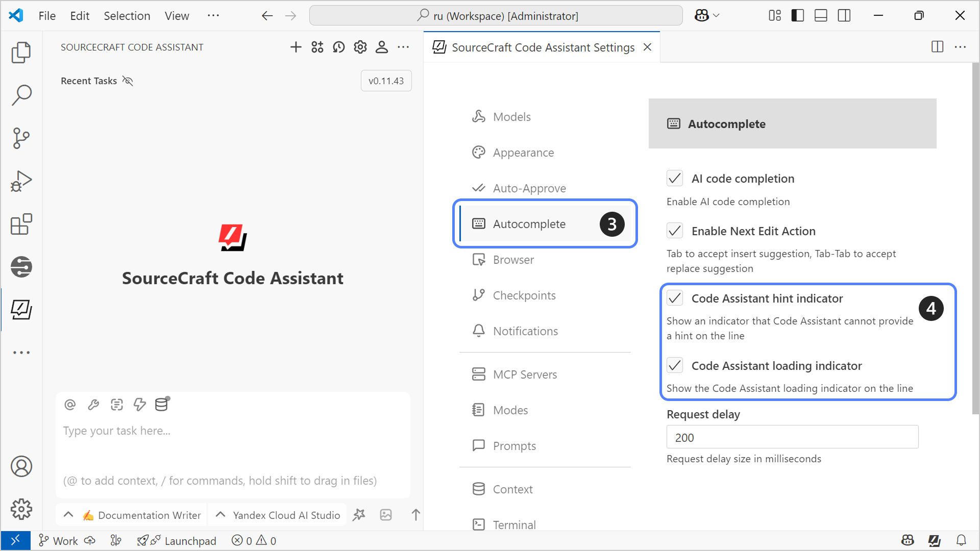Open the Source Control activity bar icon
Viewport: 980px width, 551px height.
click(21, 138)
